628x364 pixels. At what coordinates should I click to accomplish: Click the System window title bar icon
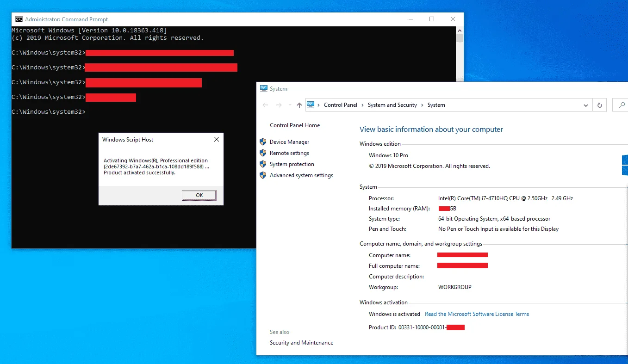[x=264, y=88]
